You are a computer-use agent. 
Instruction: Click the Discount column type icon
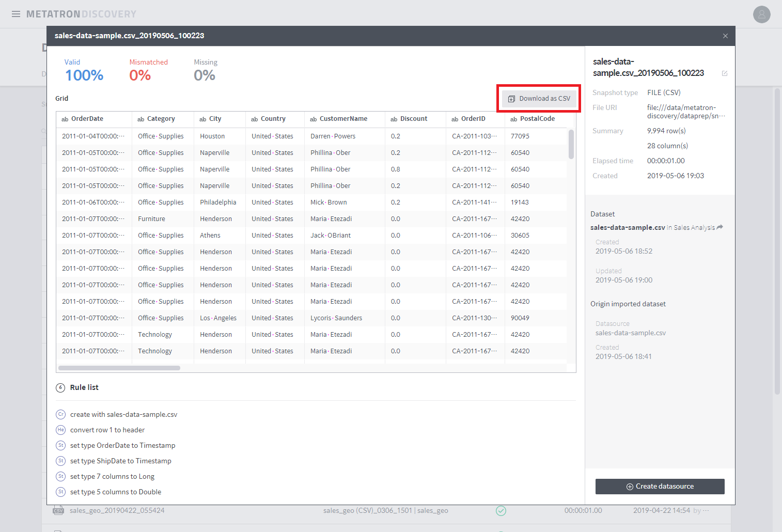tap(394, 119)
